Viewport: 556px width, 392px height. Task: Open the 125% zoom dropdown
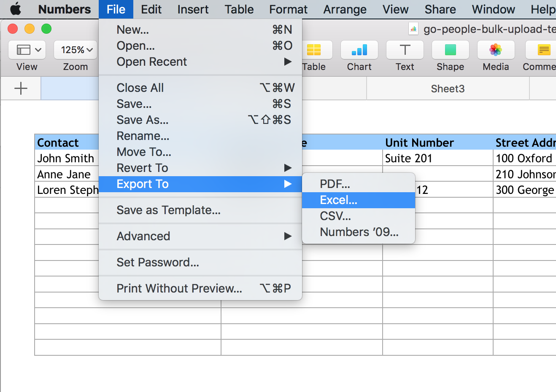pyautogui.click(x=76, y=50)
